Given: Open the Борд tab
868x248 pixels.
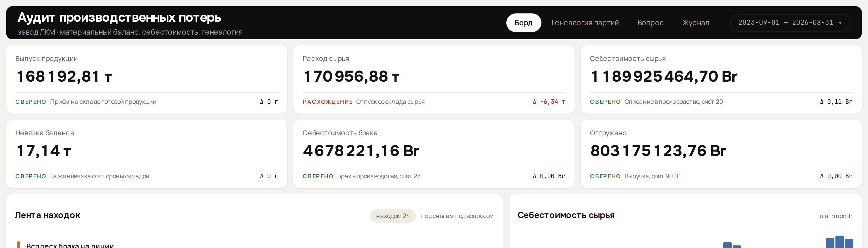Looking at the screenshot, I should (523, 22).
